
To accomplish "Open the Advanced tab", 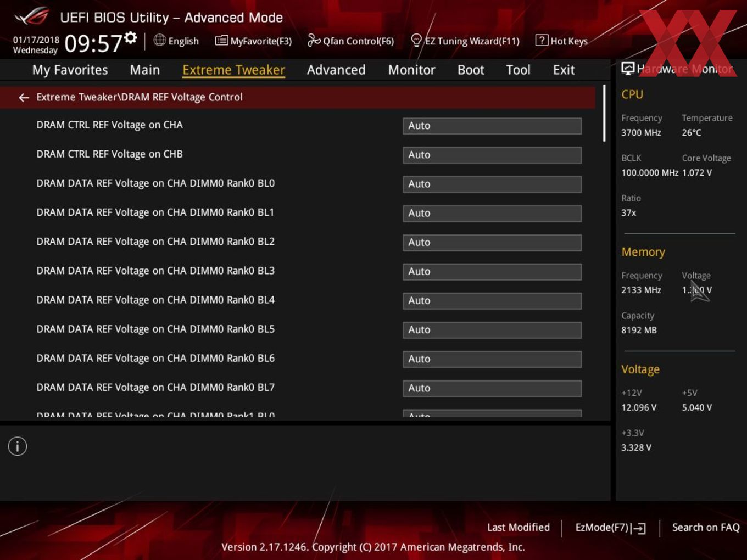I will pos(336,70).
